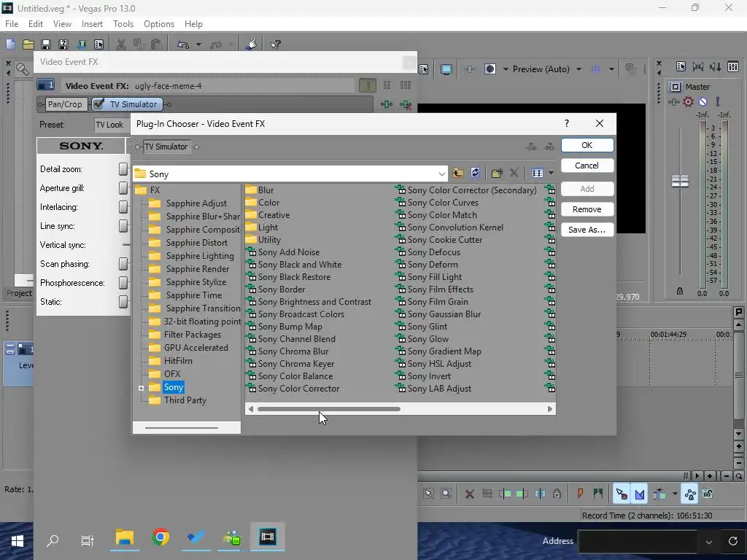
Task: Toggle the Master fader lock icon
Action: [680, 291]
